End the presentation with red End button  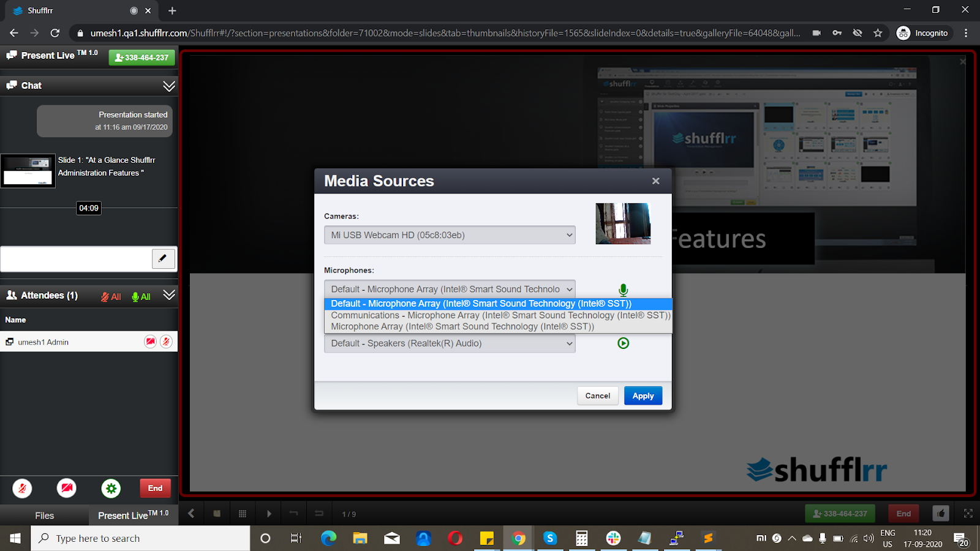pos(155,488)
